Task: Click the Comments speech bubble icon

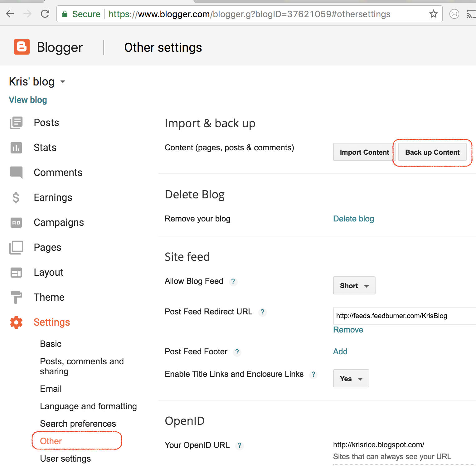Action: (16, 172)
